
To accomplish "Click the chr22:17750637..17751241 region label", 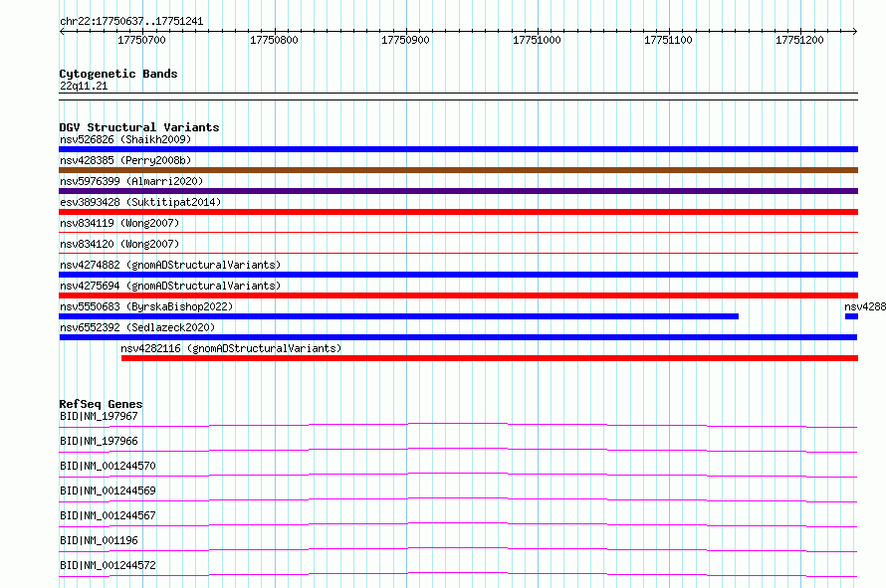I will coord(131,21).
